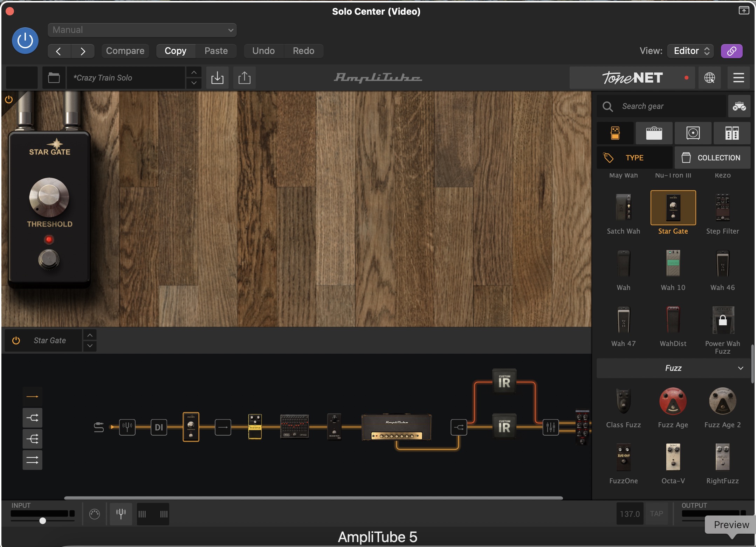Click the Search gear field
This screenshot has width=756, height=547.
click(x=661, y=106)
